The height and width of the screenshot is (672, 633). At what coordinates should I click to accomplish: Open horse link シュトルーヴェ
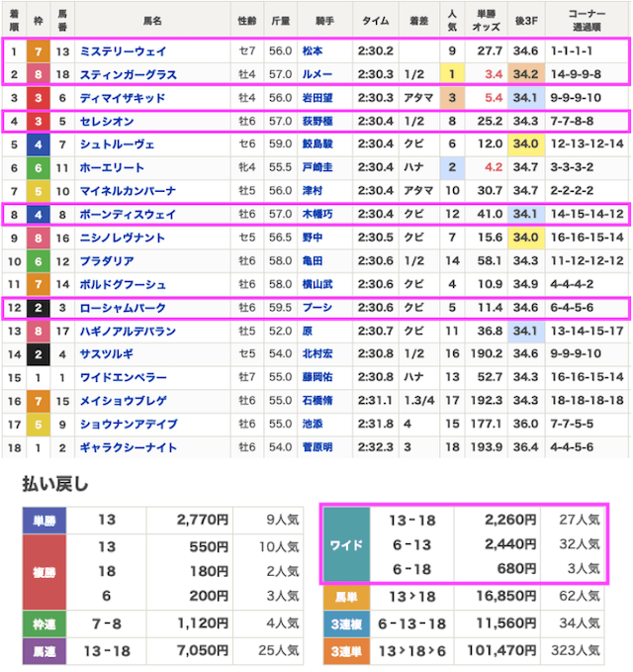117,144
